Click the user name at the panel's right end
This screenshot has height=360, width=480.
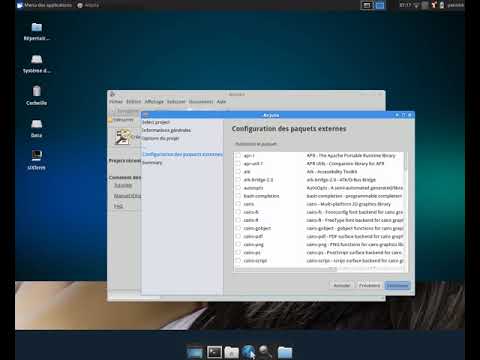point(455,5)
